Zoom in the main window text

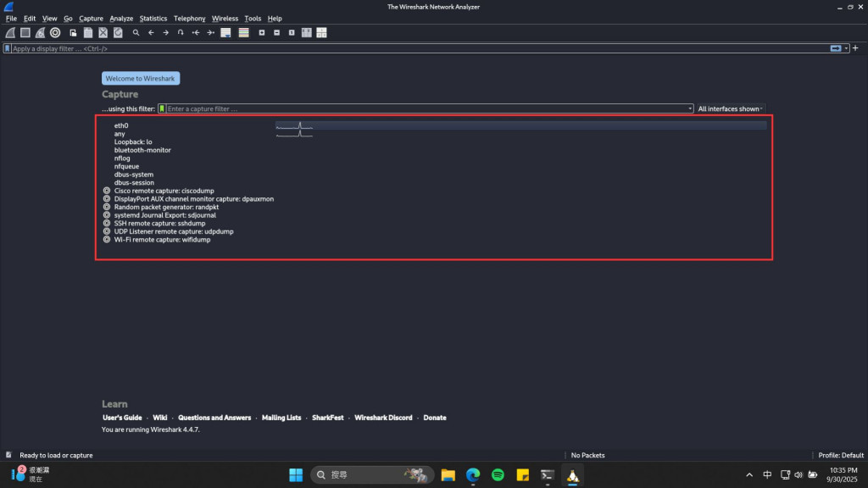point(262,33)
